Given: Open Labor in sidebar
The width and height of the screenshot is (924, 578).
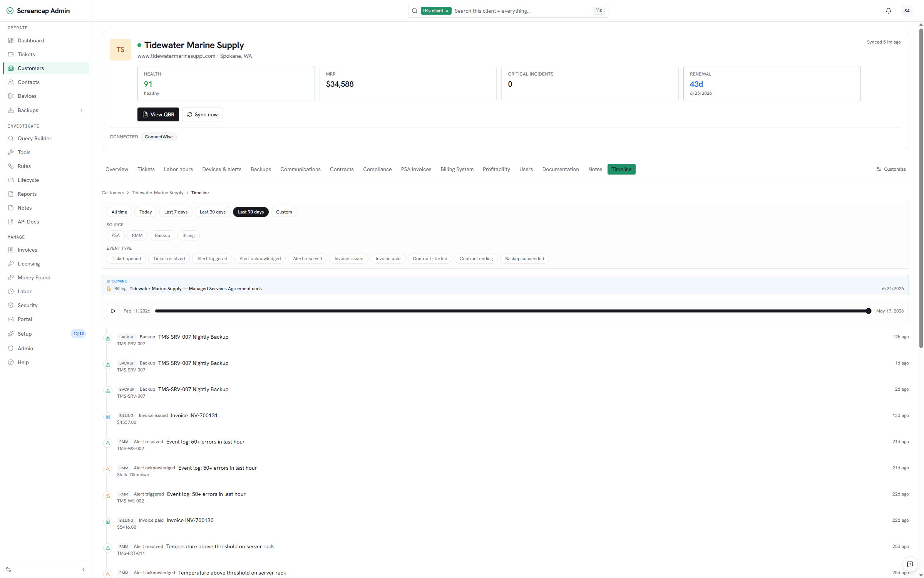Looking at the screenshot, I should pyautogui.click(x=46, y=291).
